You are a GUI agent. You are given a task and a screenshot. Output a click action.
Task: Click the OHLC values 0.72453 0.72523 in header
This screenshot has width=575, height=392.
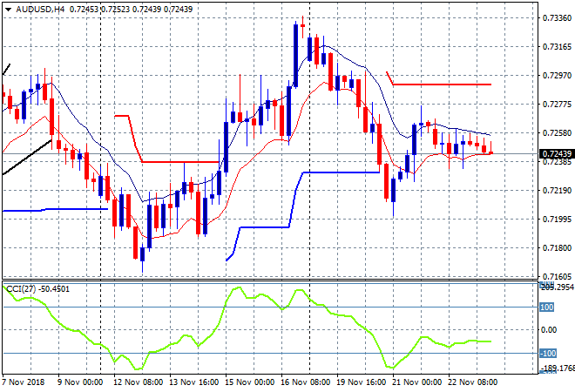point(99,10)
